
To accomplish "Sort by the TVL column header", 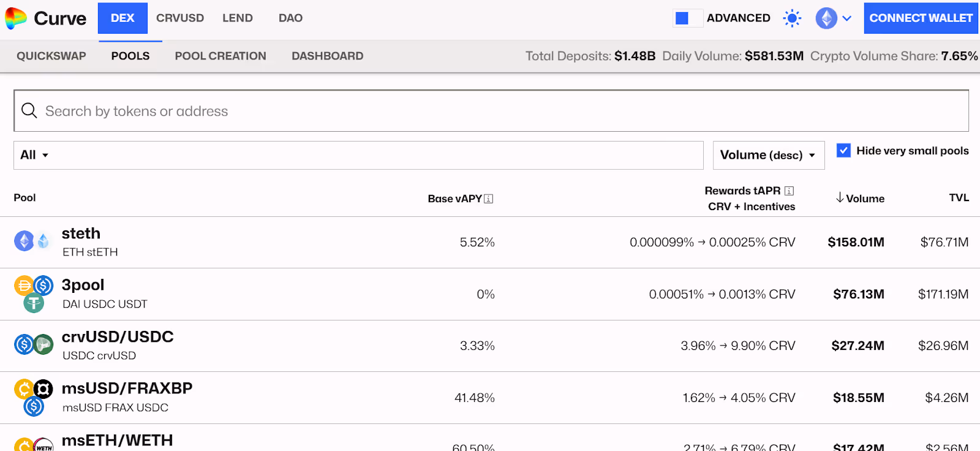I will [959, 197].
